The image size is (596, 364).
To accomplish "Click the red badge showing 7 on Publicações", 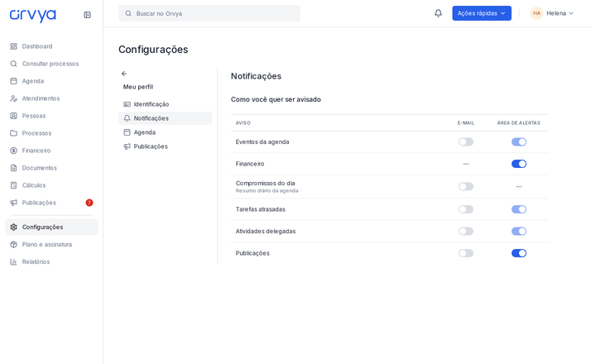I will click(89, 203).
